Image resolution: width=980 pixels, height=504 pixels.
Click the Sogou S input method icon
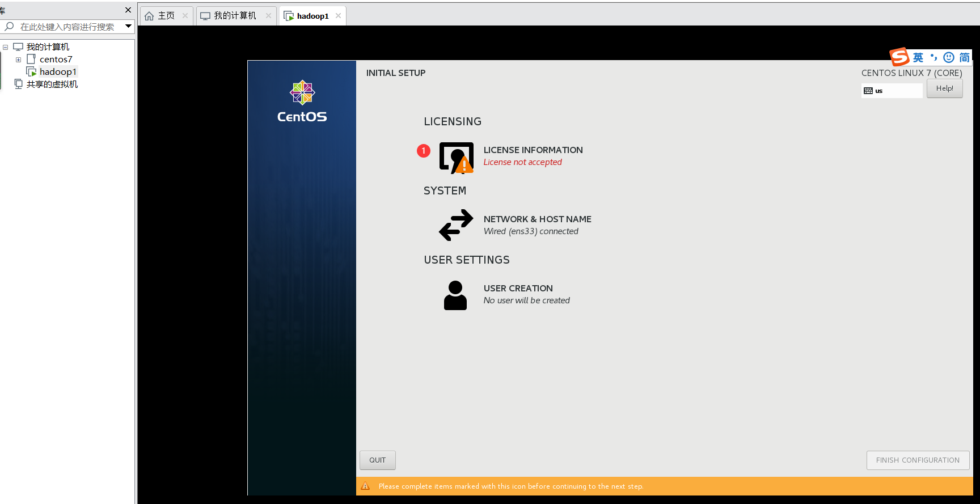point(899,57)
